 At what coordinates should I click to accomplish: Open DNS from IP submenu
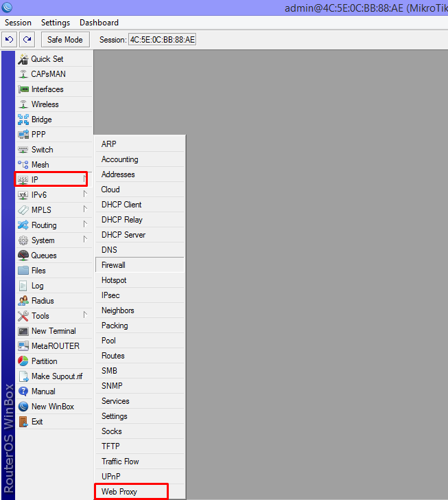point(140,250)
